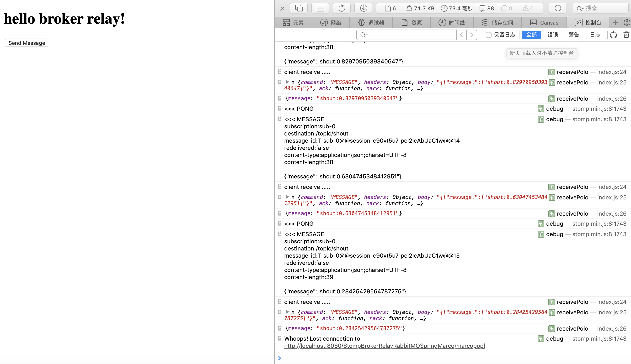Click the log icon beside the first <<< PONG
This screenshot has width=631, height=364.
(280, 109)
